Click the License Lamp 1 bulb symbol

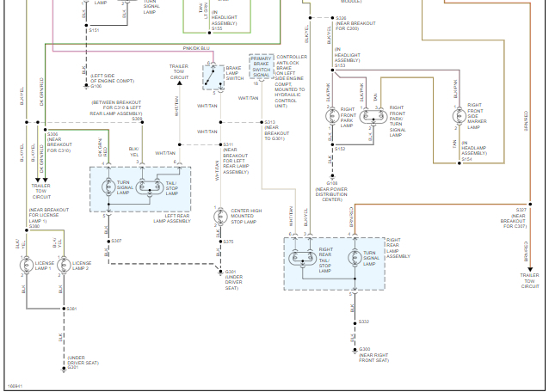(x=27, y=266)
